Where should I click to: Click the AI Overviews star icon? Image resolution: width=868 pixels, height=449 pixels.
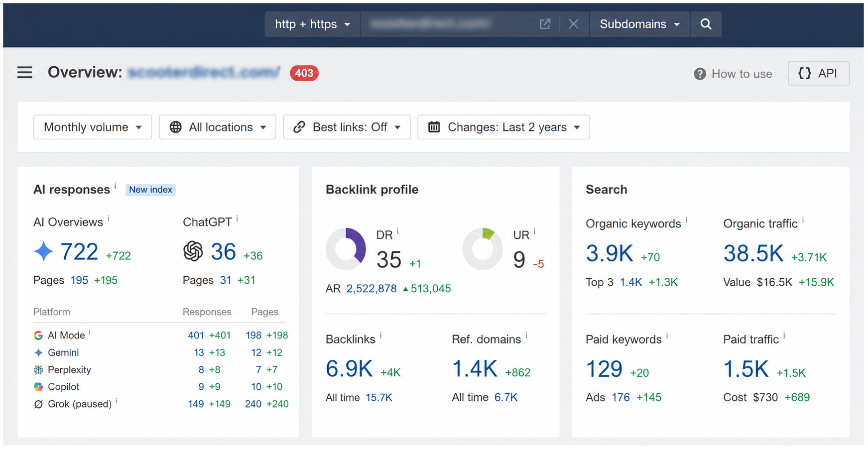(x=43, y=251)
